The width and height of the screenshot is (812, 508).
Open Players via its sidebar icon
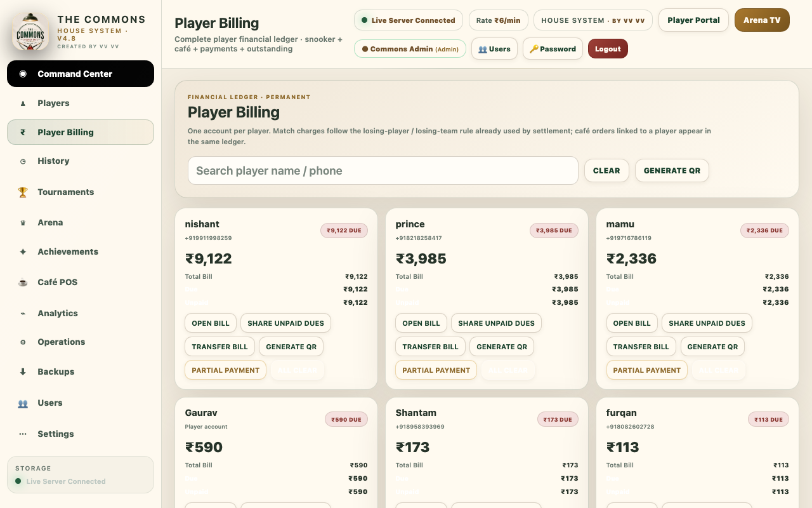[x=23, y=103]
